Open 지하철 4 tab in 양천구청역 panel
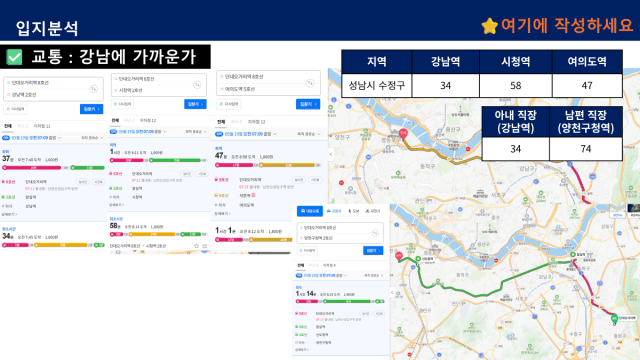The image size is (640, 360). [329, 265]
